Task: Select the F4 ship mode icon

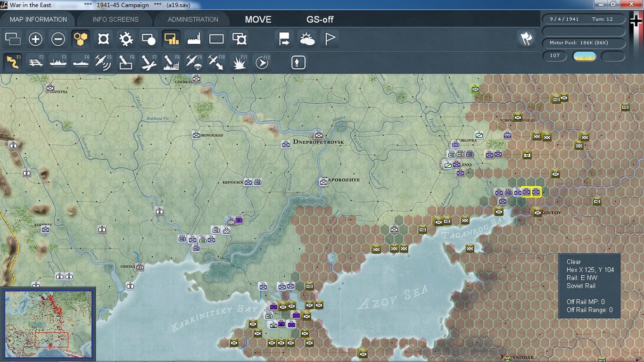Action: [x=81, y=62]
